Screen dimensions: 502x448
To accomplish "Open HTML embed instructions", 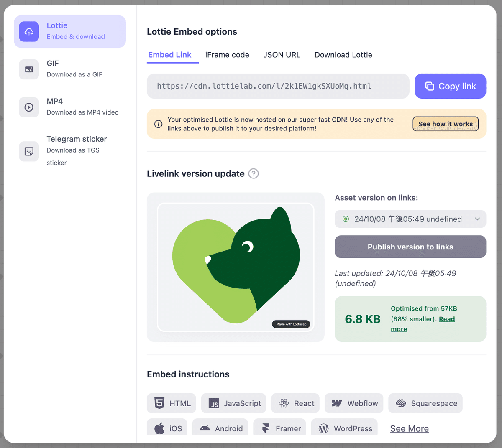I will click(172, 403).
